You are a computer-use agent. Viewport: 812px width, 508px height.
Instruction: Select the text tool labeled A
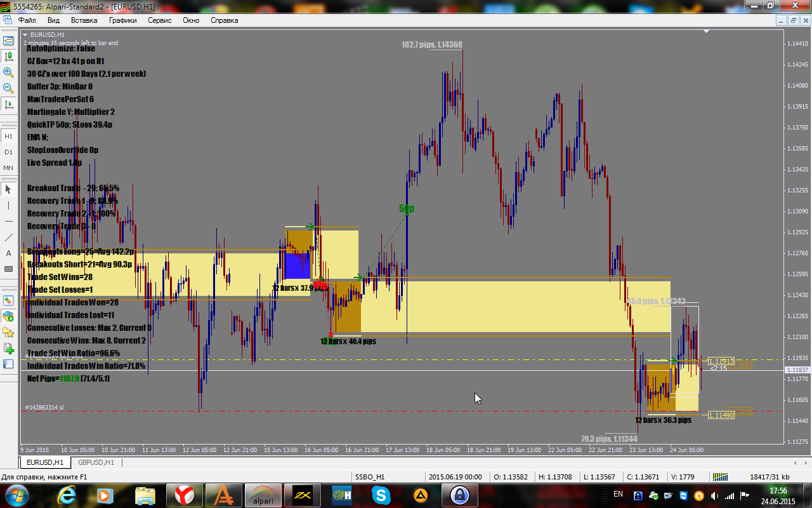click(x=8, y=253)
